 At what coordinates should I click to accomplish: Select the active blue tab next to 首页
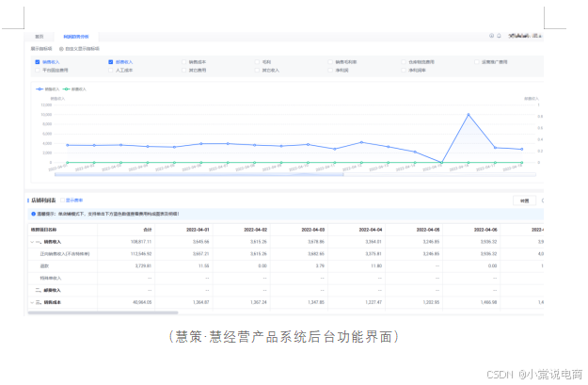(76, 37)
